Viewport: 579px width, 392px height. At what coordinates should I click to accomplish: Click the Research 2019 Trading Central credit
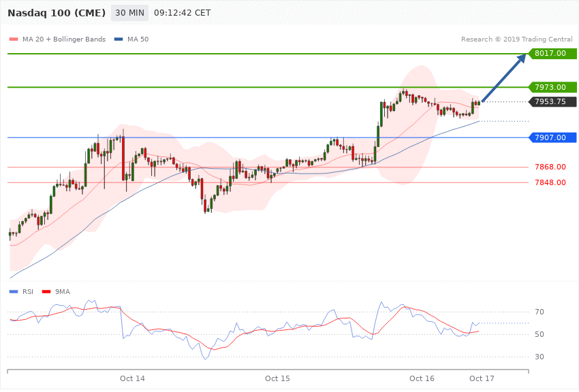(x=516, y=39)
